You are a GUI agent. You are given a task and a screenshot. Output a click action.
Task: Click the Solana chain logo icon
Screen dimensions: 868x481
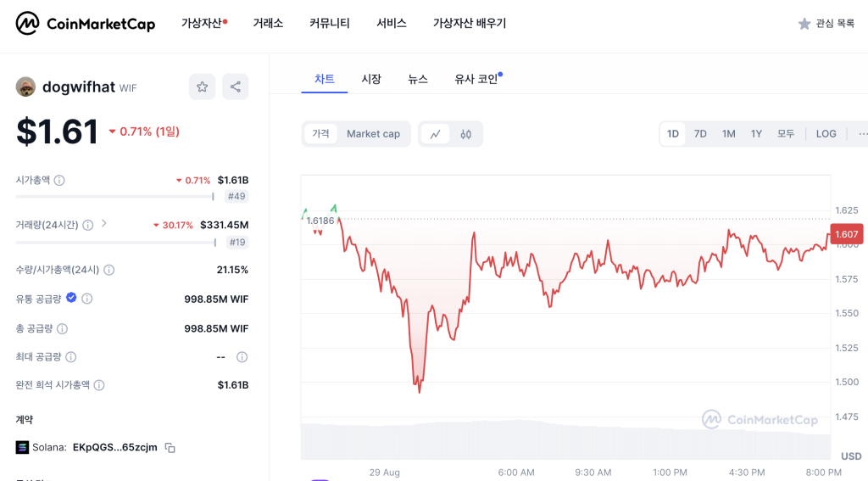tap(22, 447)
